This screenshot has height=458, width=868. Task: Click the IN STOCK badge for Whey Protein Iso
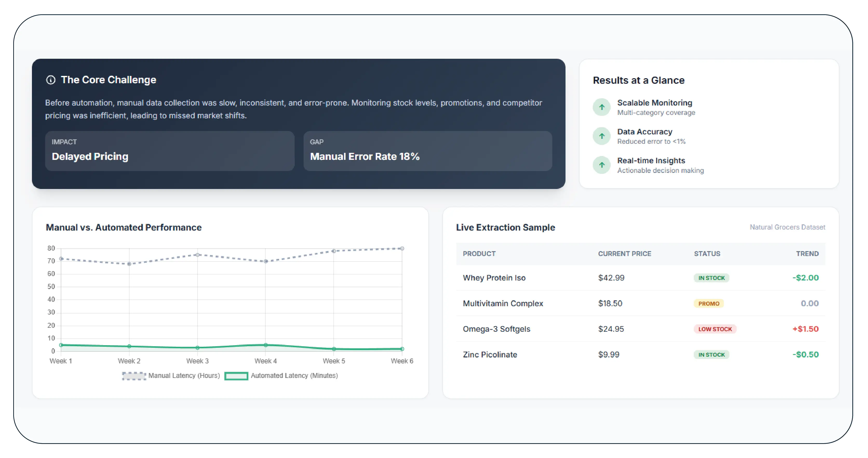click(711, 278)
